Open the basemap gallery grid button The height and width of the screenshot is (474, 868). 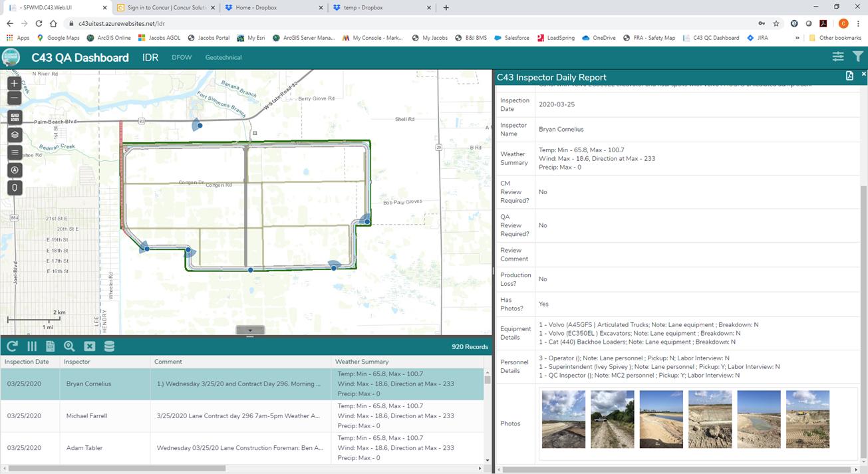(15, 117)
